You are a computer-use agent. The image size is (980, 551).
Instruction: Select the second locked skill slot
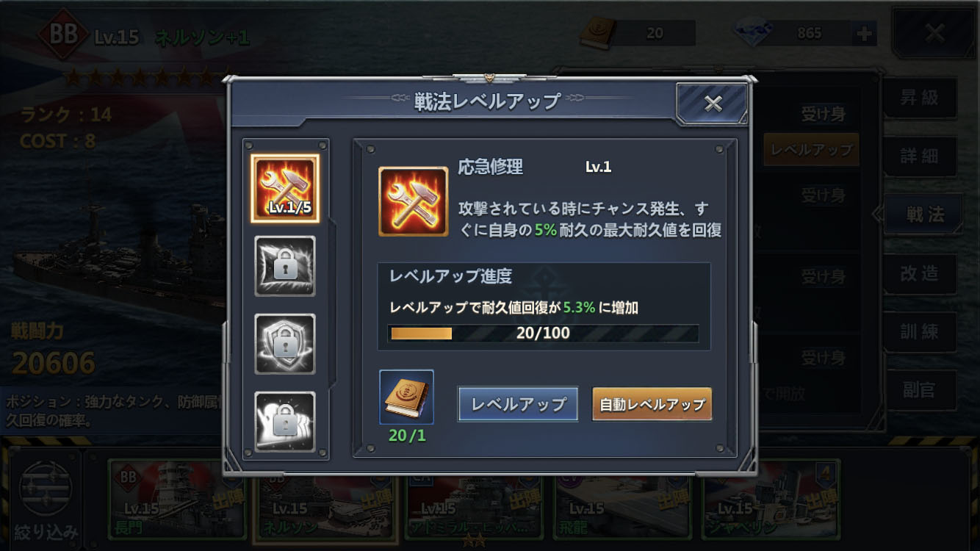pyautogui.click(x=285, y=266)
